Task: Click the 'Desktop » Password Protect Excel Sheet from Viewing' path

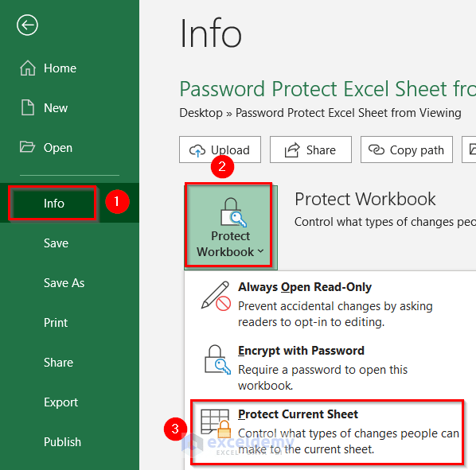Action: [x=320, y=113]
